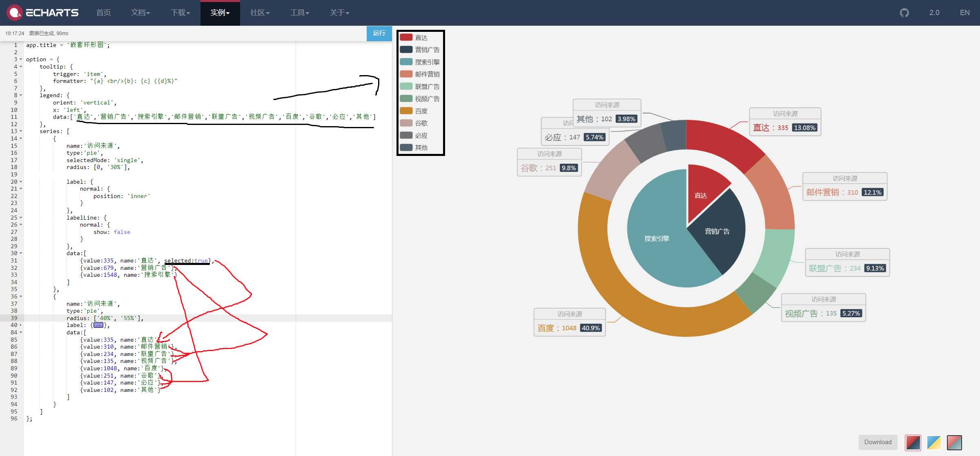Image resolution: width=980 pixels, height=456 pixels.
Task: Click the 邮件营销 outer ring segment
Action: point(772,194)
